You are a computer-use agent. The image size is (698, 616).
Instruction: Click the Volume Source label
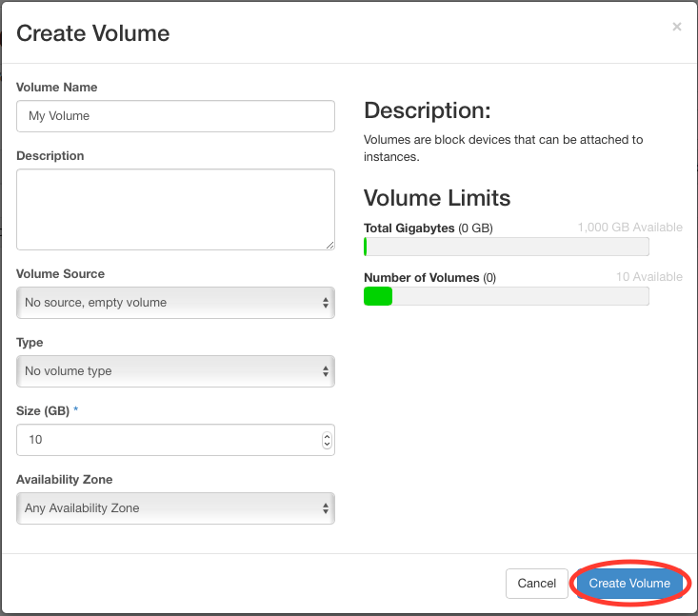60,274
